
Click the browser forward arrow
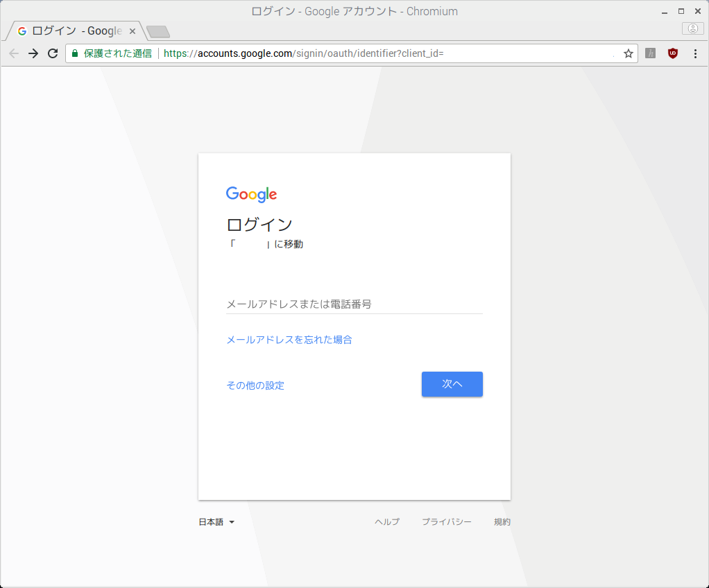[33, 53]
